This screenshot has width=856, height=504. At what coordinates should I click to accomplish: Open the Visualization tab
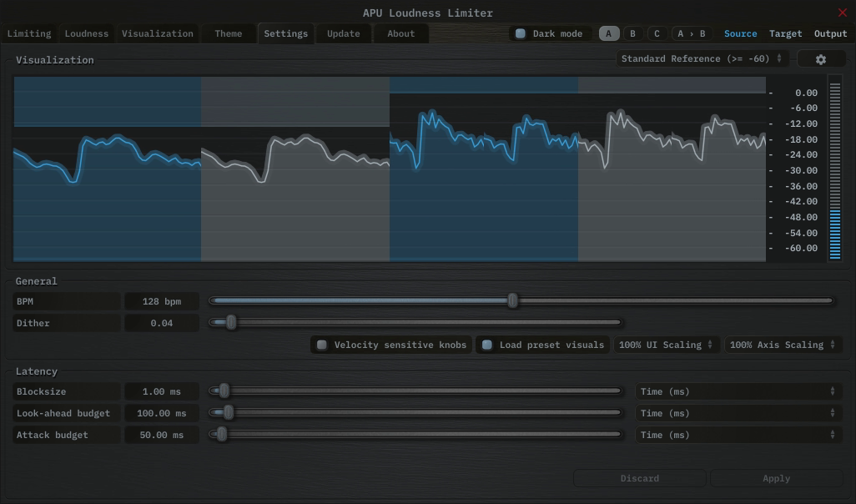pos(157,34)
